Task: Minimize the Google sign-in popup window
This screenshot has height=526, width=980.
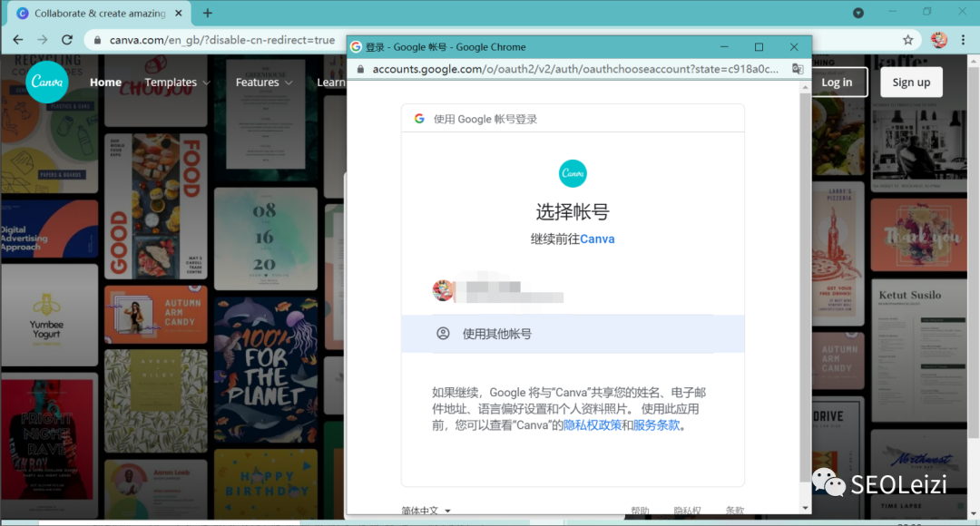Action: pyautogui.click(x=724, y=47)
